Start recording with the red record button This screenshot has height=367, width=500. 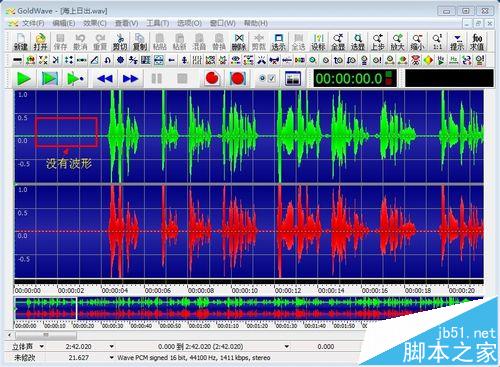click(x=212, y=79)
